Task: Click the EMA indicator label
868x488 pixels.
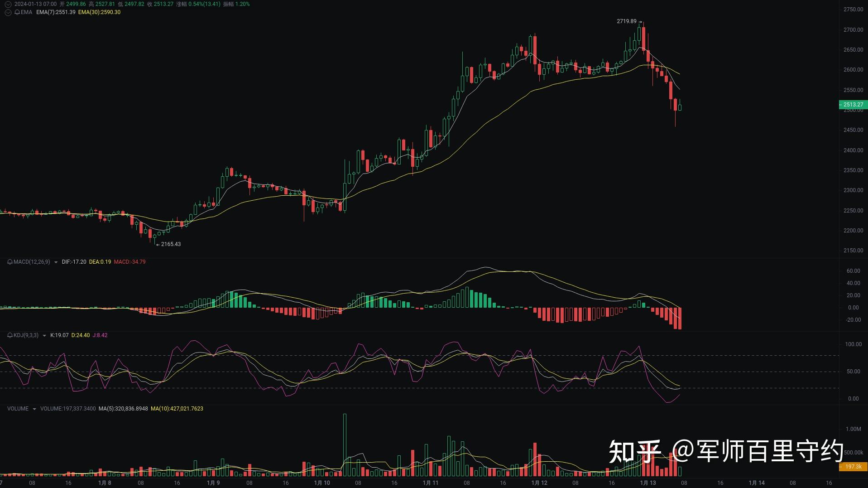Action: pos(27,12)
